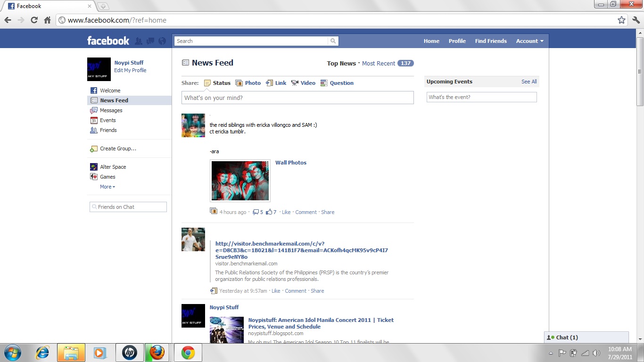Click the HP app taskbar icon
The height and width of the screenshot is (362, 644).
tap(129, 353)
